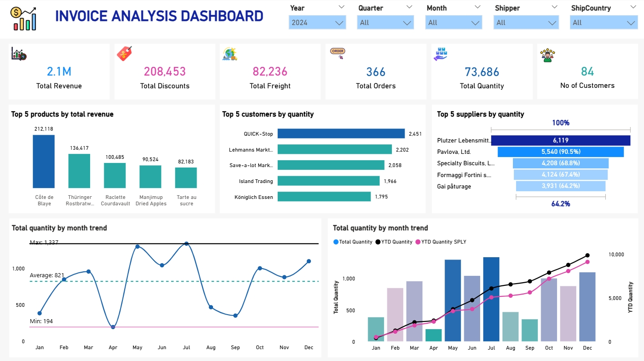
Task: Click the chevron beside the Shipper header
Action: click(x=554, y=7)
